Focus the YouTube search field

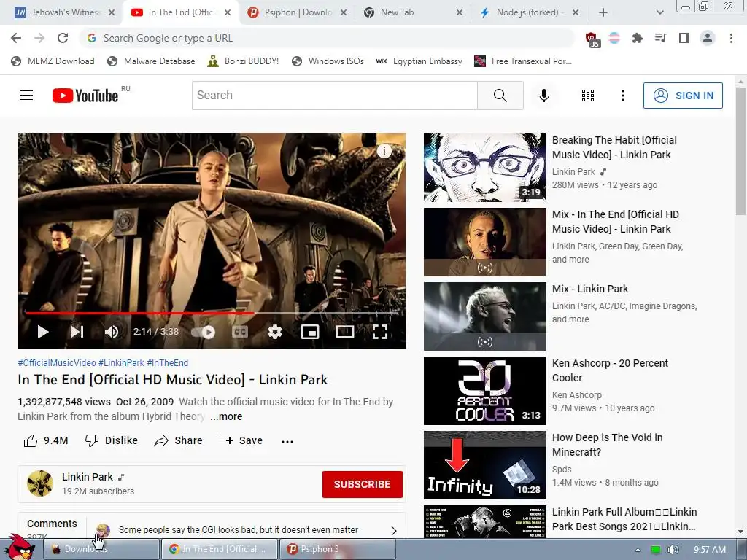click(x=334, y=96)
